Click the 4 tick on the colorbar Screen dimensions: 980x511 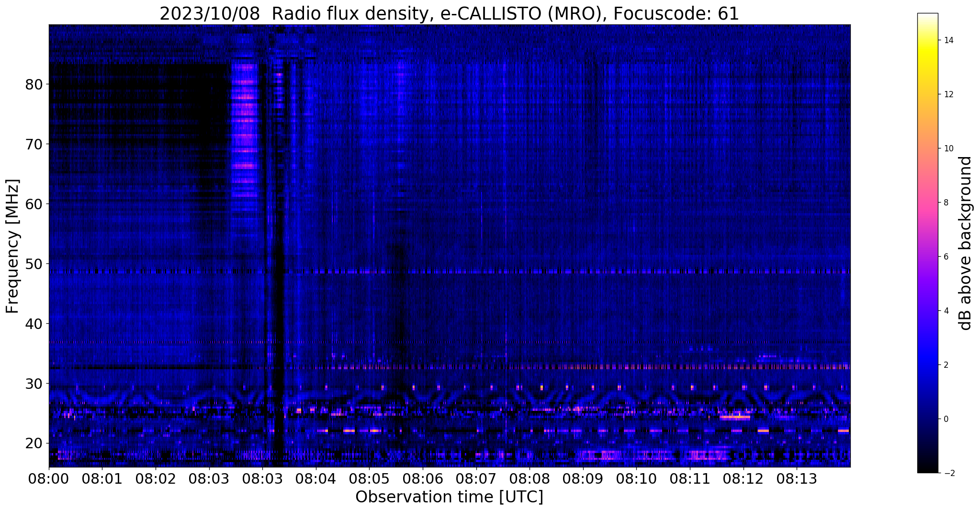click(946, 311)
